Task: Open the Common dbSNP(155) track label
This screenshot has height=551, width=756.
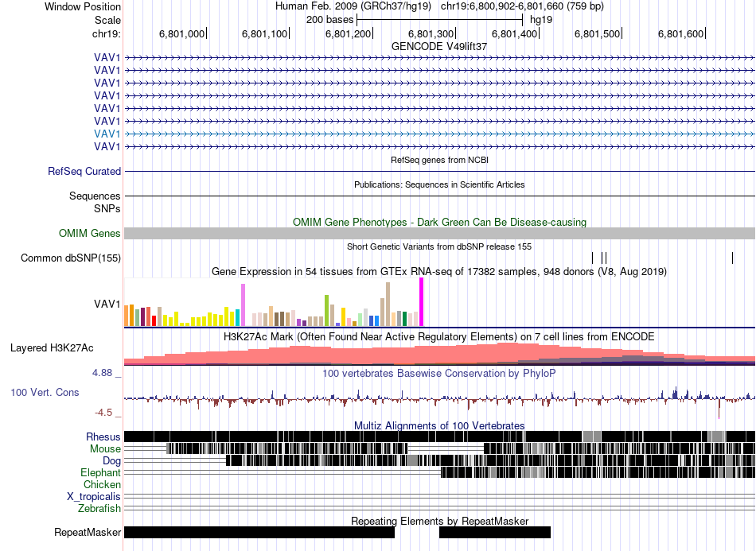Action: tap(71, 258)
